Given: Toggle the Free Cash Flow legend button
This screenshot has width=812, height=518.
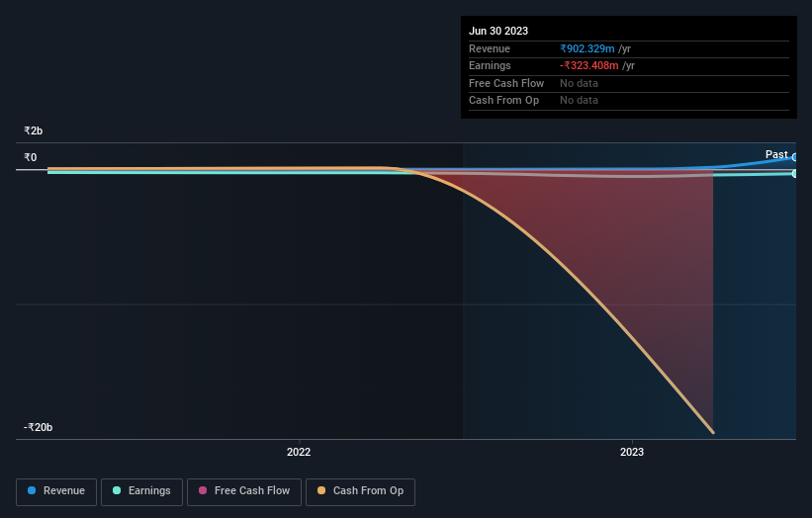Looking at the screenshot, I should 244,491.
